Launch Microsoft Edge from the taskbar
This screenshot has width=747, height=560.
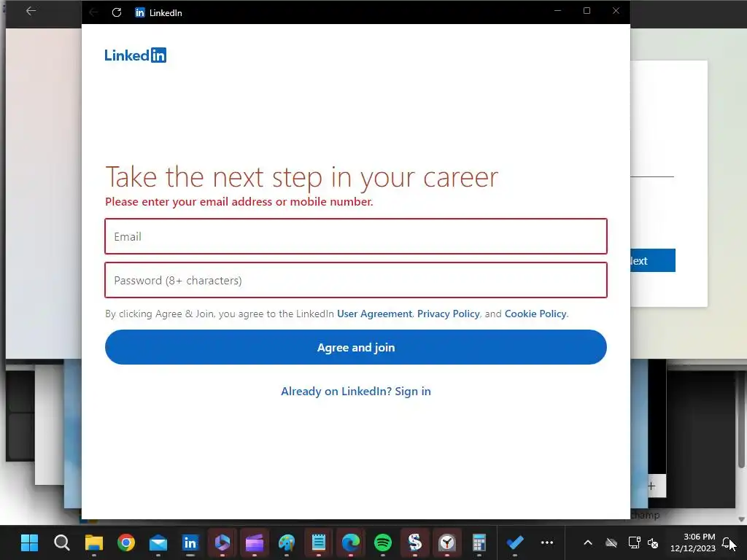point(351,542)
